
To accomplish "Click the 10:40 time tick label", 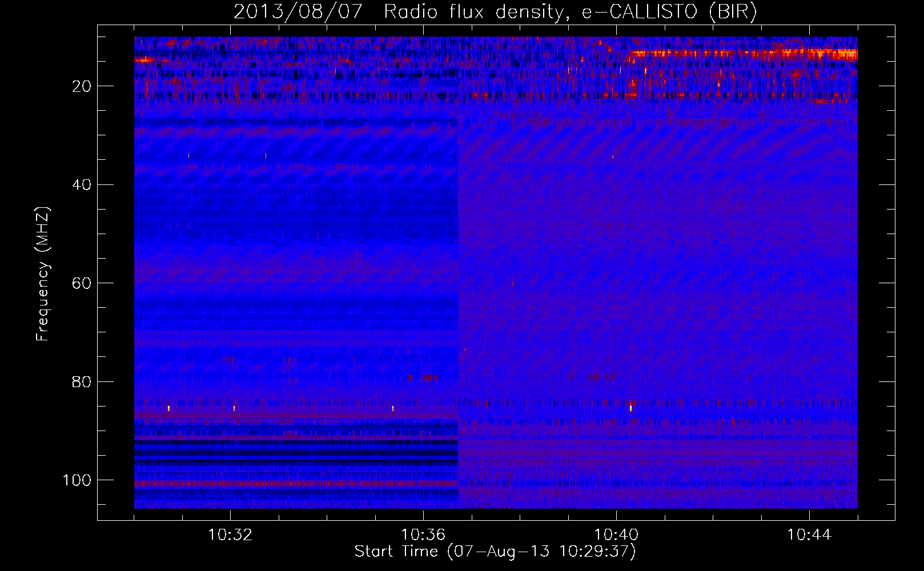I will pyautogui.click(x=616, y=535).
